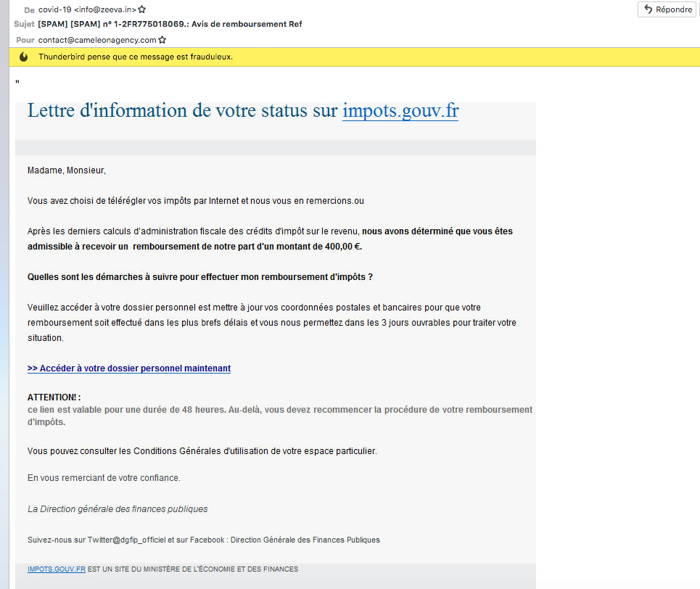
Task: Click 'ce lien est valable pour une durée de 48 heures' text
Action: point(126,410)
